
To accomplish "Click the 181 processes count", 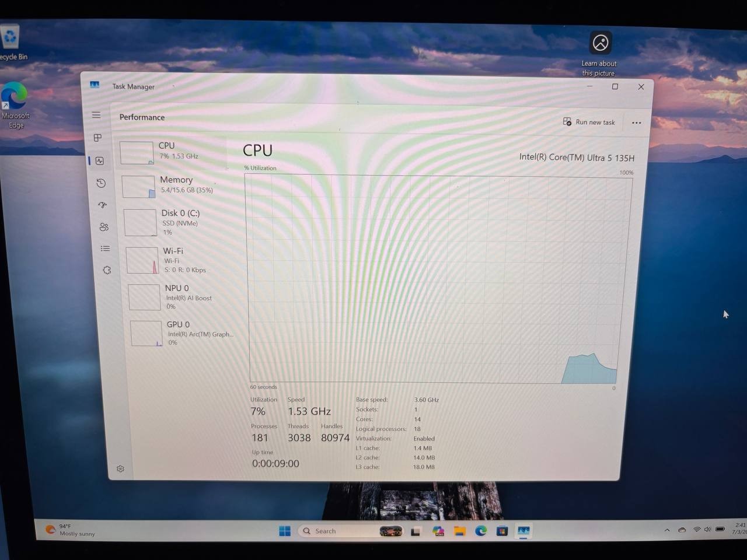I will pos(260,437).
